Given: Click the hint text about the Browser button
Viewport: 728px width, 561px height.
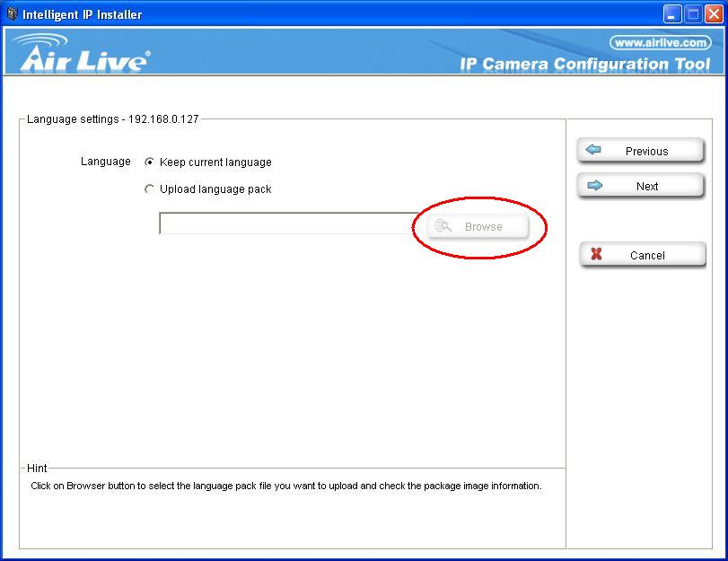Looking at the screenshot, I should pyautogui.click(x=285, y=486).
